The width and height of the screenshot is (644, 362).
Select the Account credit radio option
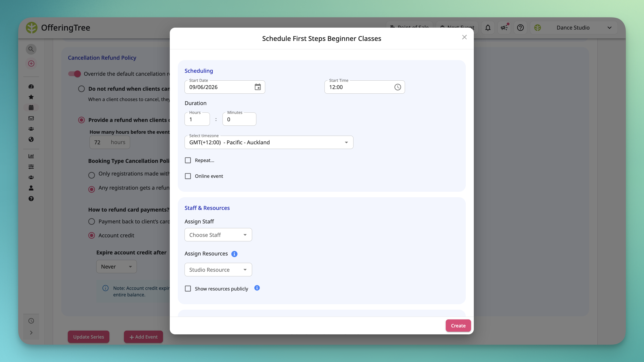[91, 235]
